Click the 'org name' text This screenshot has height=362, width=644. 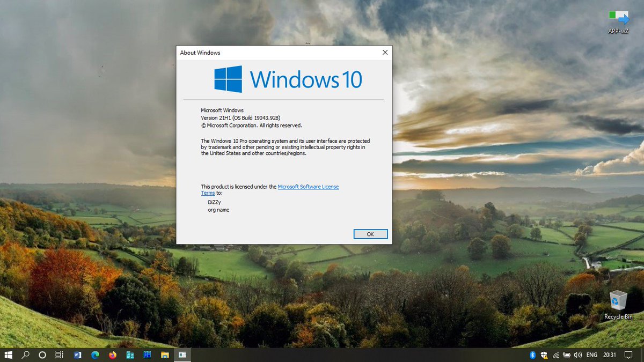[x=218, y=210]
